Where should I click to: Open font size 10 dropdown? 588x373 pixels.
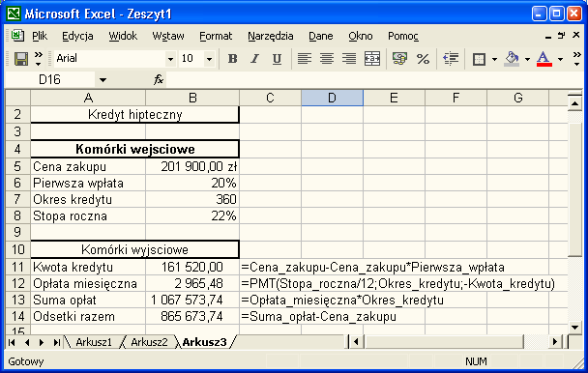click(209, 59)
